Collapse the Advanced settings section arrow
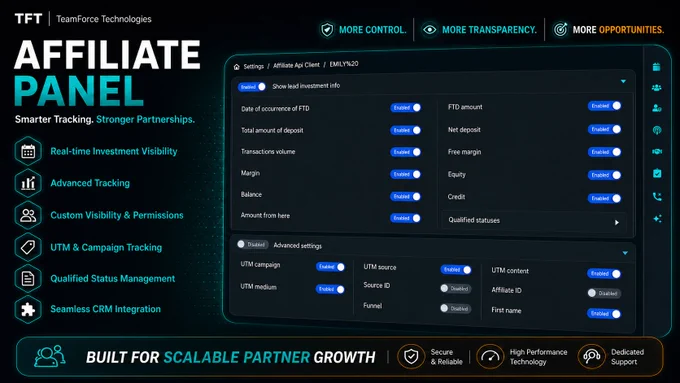The width and height of the screenshot is (680, 383). pos(625,253)
